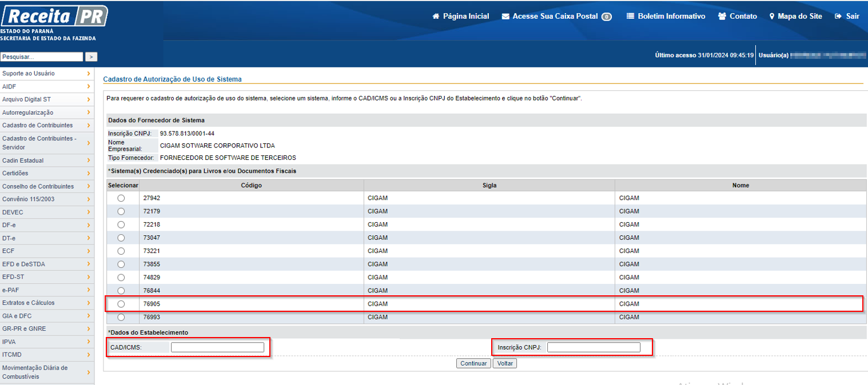The width and height of the screenshot is (868, 385).
Task: Select radio button for code 73221
Action: coord(121,251)
